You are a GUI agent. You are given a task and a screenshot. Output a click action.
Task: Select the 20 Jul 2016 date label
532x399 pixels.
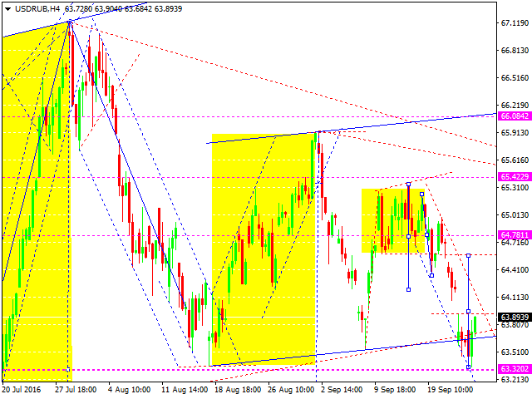[22, 390]
